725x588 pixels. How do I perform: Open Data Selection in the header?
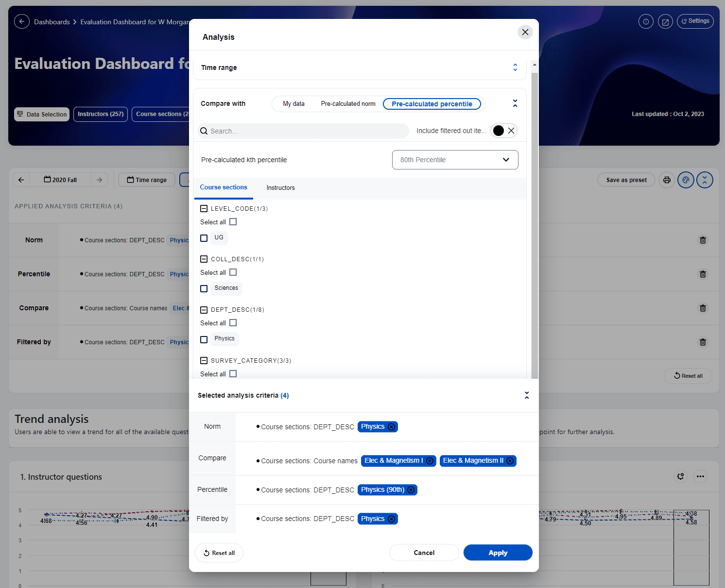pyautogui.click(x=42, y=114)
